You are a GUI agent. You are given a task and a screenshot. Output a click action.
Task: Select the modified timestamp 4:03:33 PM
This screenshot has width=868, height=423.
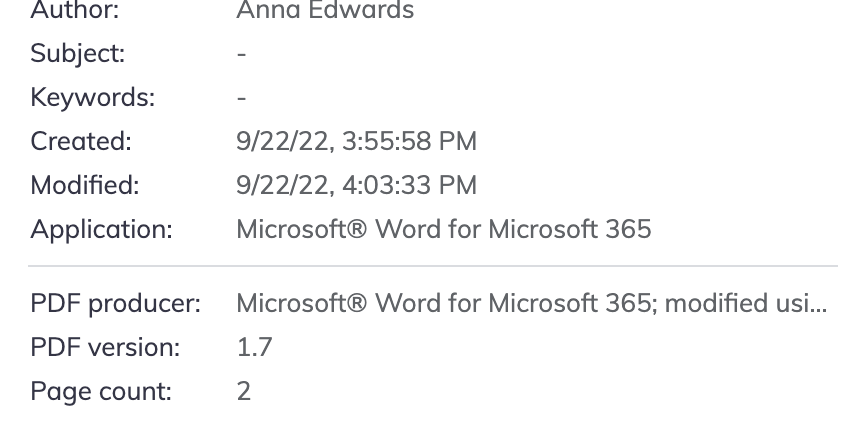(x=357, y=185)
